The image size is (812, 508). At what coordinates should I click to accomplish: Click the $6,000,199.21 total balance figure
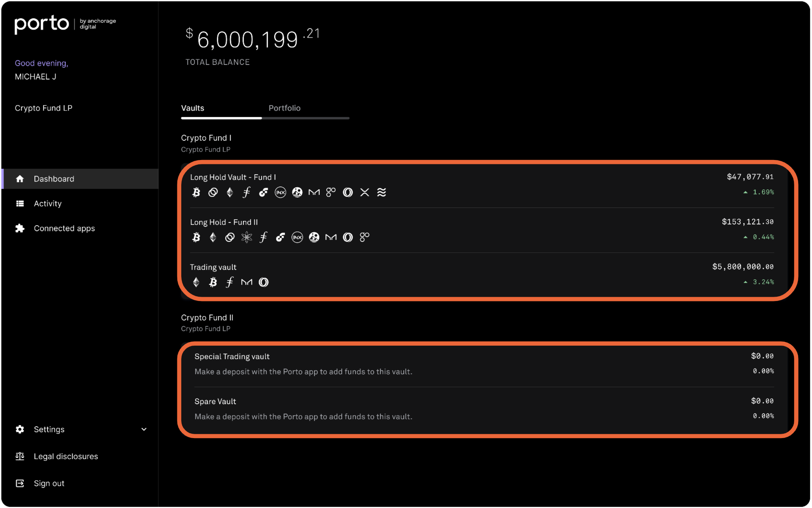point(253,39)
